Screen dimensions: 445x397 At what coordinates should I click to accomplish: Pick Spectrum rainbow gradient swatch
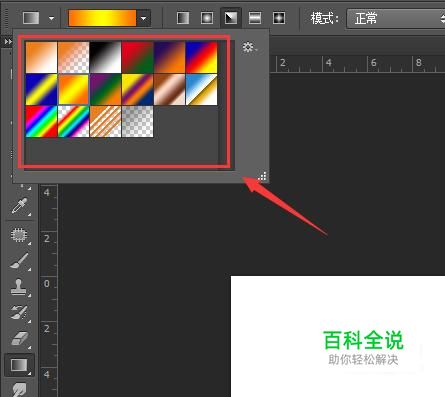41,121
